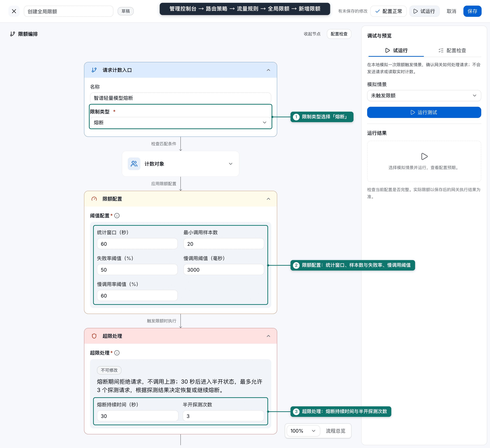Image resolution: width=490 pixels, height=448 pixels.
Task: Open the 模拟情景 dropdown 未触发限额
Action: click(x=424, y=96)
